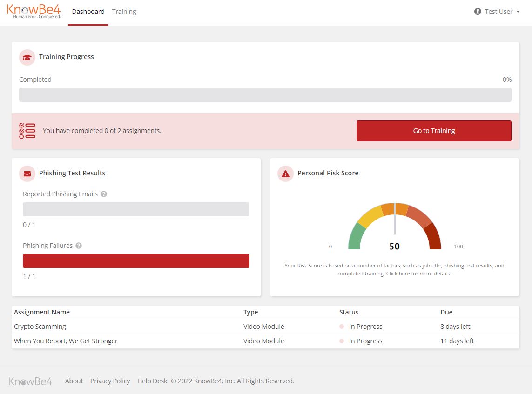
Task: Visit the Help Desk link
Action: [x=152, y=381]
